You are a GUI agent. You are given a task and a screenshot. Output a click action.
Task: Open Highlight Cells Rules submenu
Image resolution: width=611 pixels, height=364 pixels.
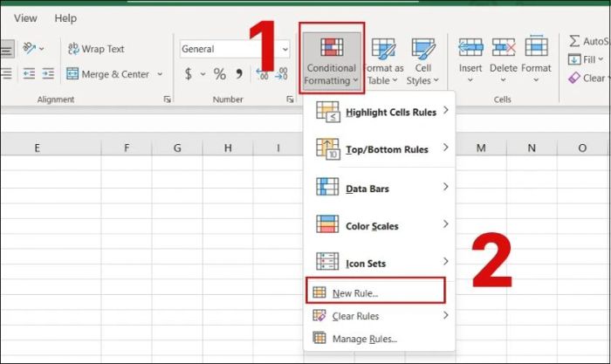click(379, 112)
